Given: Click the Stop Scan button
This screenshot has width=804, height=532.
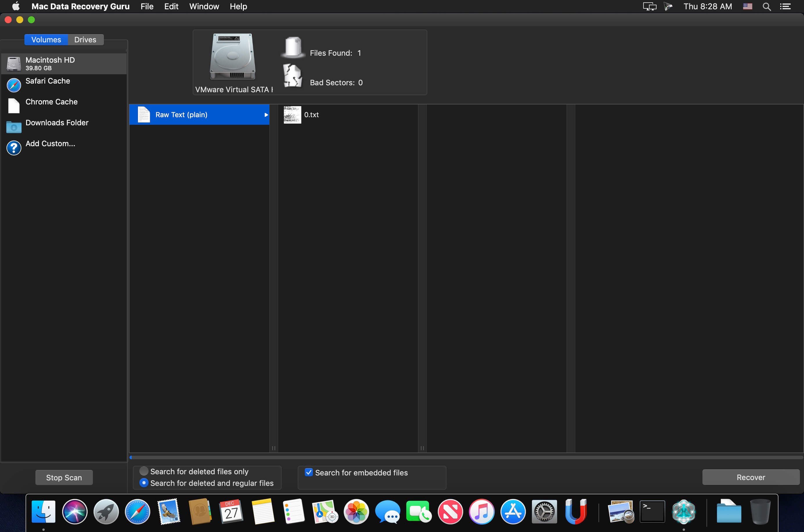Looking at the screenshot, I should pyautogui.click(x=64, y=477).
